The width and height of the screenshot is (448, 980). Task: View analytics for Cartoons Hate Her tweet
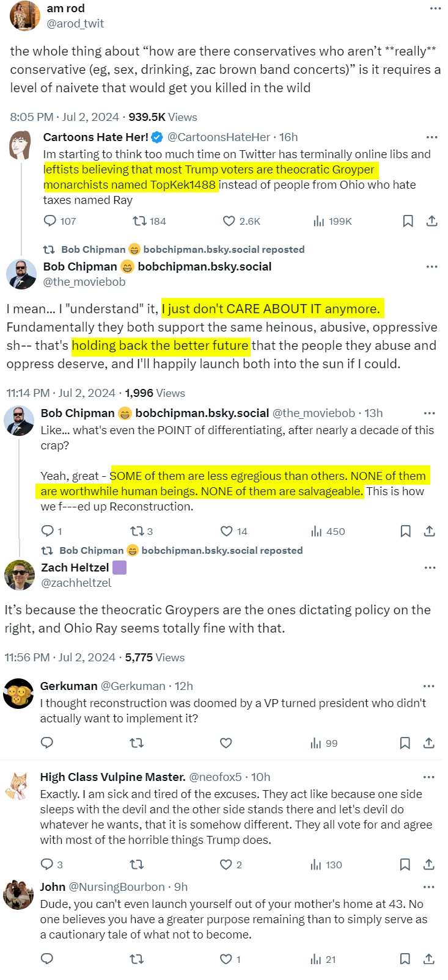tap(319, 221)
